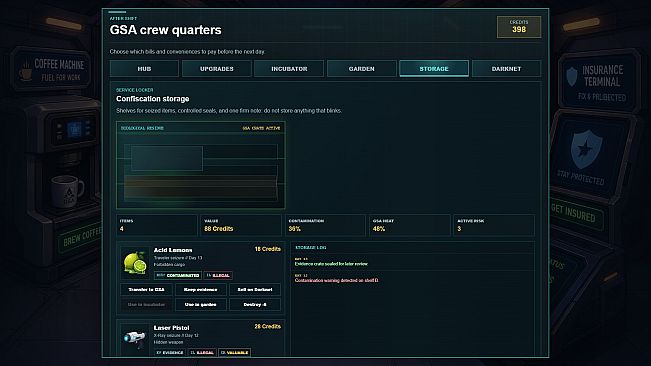Click the insurance shield star emblem
Screen dimensions: 651x366
pyautogui.click(x=586, y=149)
